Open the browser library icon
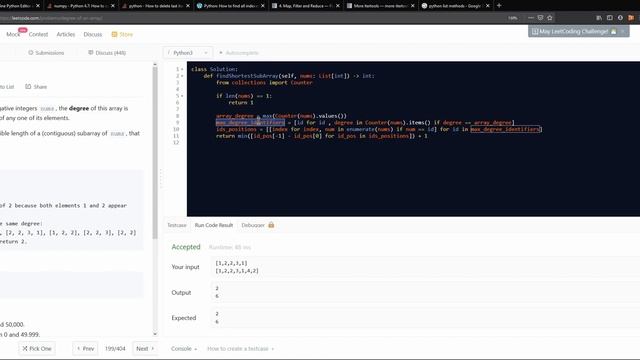 [599, 18]
